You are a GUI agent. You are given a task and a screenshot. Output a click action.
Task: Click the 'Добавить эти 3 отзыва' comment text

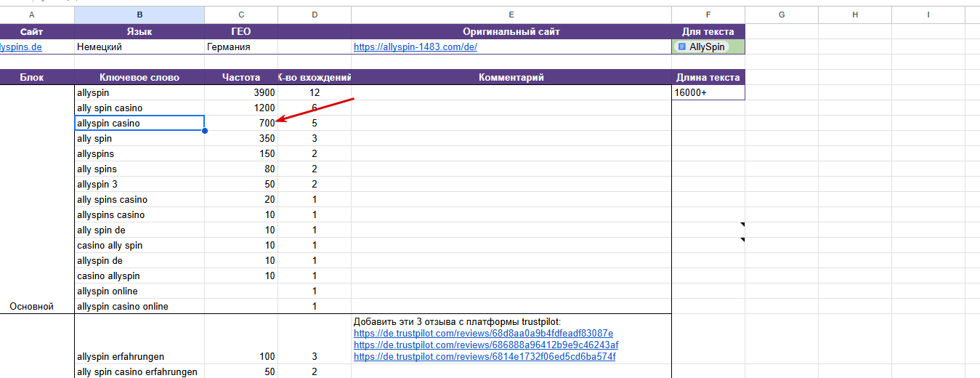pos(457,321)
